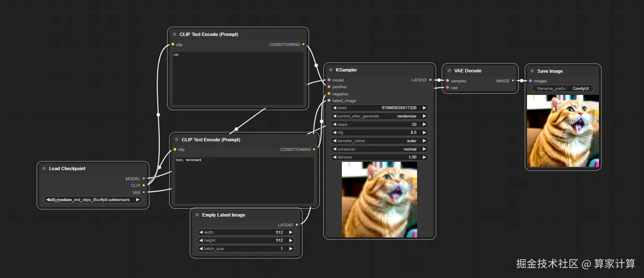Increase batch_size with the right arrow
The height and width of the screenshot is (278, 644).
click(x=291, y=249)
